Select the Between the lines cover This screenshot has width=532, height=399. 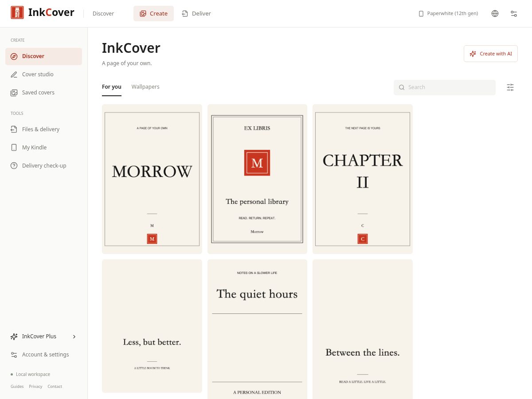[x=363, y=329]
